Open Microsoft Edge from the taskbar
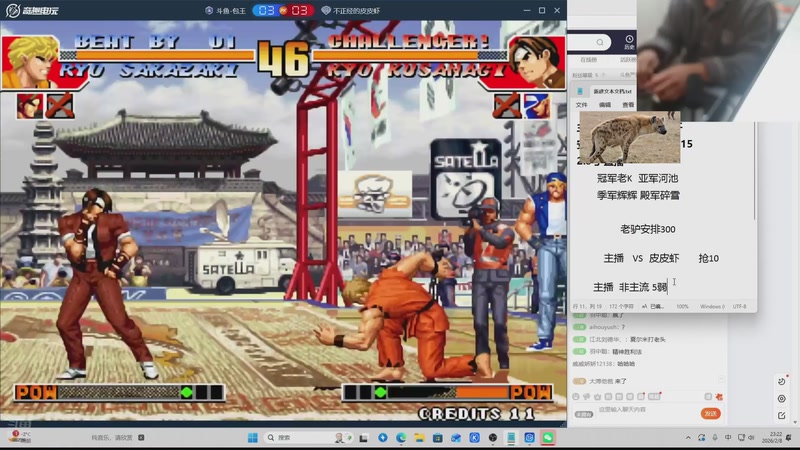Screen dimensions: 800x450 [x=401, y=438]
